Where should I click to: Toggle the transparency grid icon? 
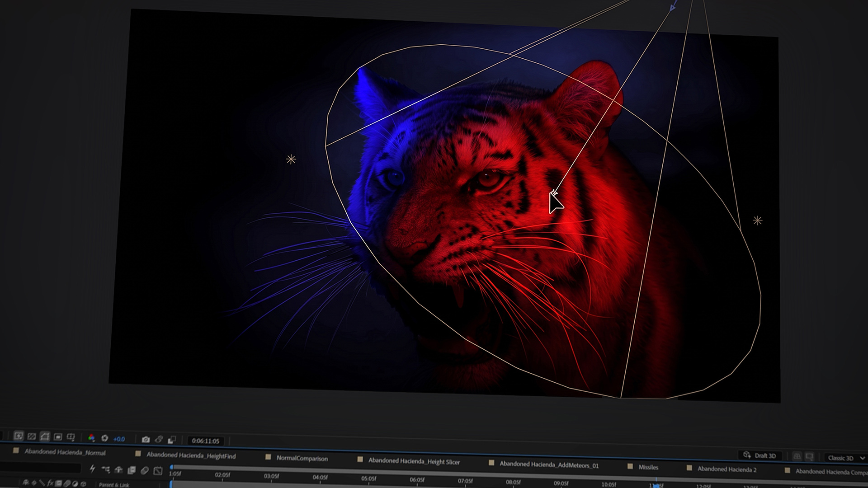pyautogui.click(x=32, y=436)
